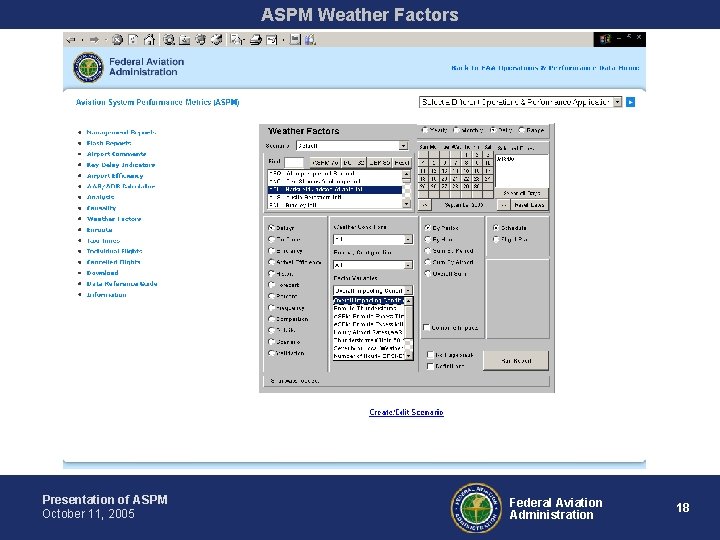Choose the Validation radio option
Image resolution: width=720 pixels, height=540 pixels.
point(271,353)
